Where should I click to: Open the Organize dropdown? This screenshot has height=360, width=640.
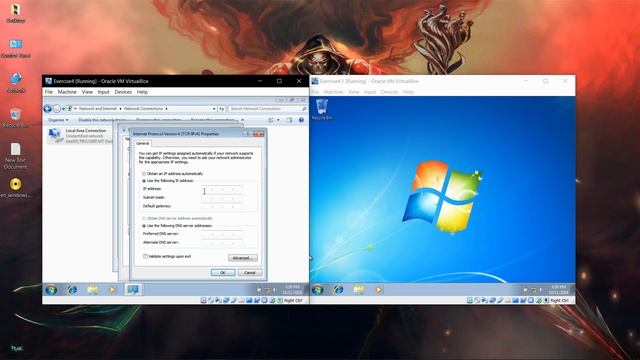tap(58, 120)
